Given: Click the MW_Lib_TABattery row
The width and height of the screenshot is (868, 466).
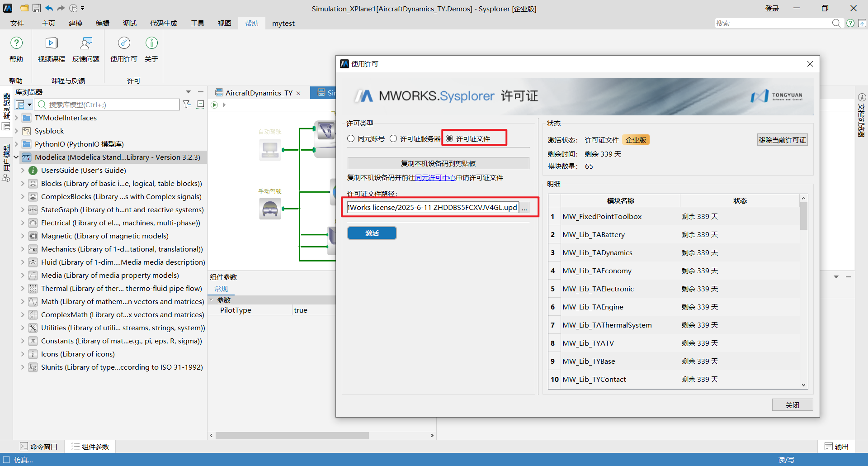Looking at the screenshot, I should 674,234.
